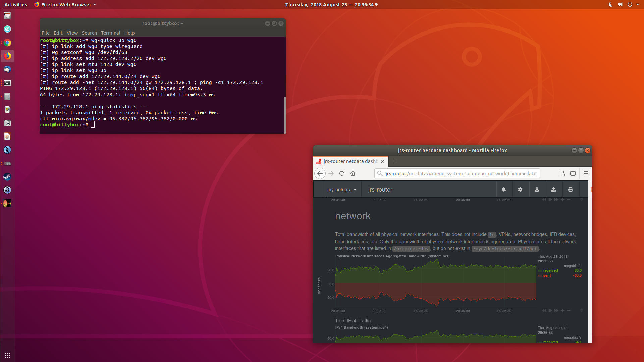644x362 pixels.
Task: Select the jrs-router server tab
Action: point(347,161)
